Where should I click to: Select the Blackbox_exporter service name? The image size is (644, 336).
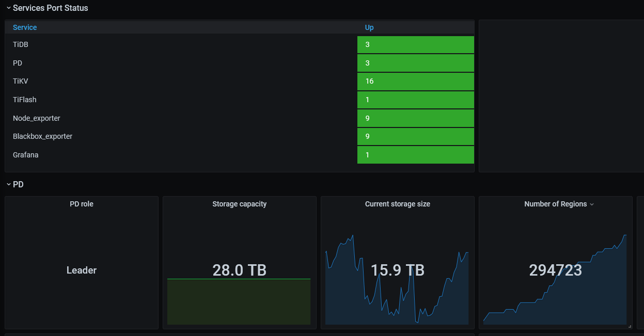[x=42, y=136]
